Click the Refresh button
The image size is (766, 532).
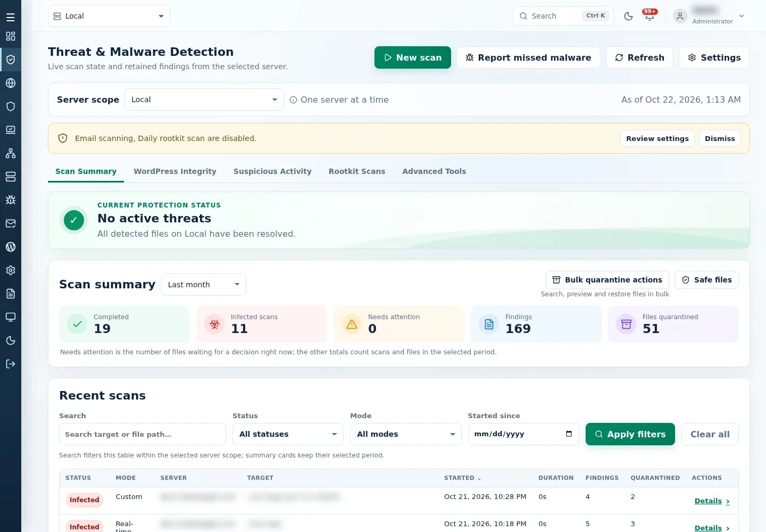pyautogui.click(x=639, y=57)
